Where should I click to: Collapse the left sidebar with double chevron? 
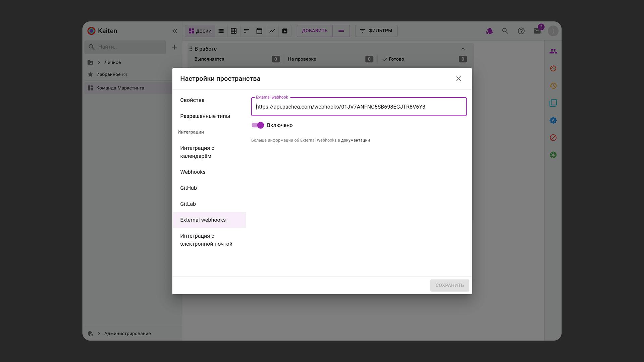click(x=174, y=31)
